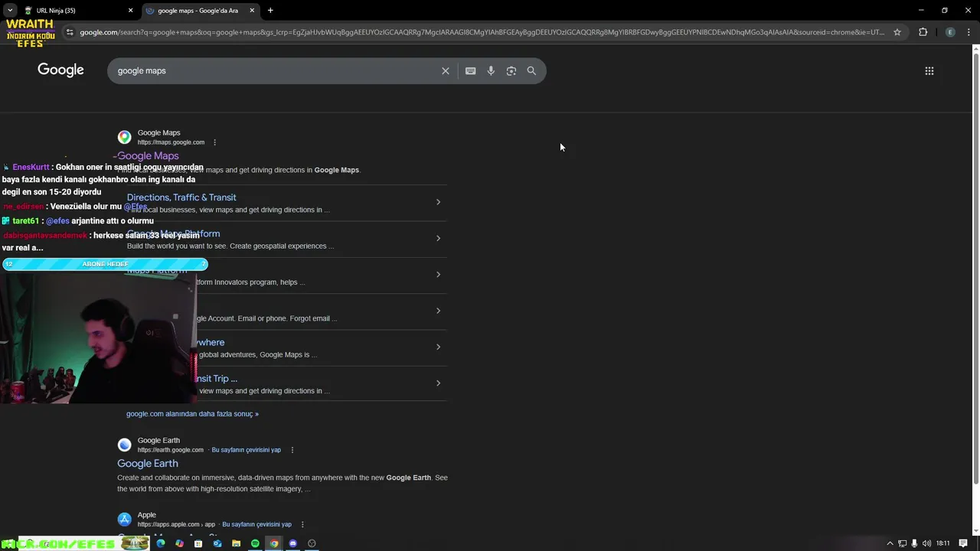Expand the global adventures row chevron
Image resolution: width=980 pixels, height=551 pixels.
[438, 347]
